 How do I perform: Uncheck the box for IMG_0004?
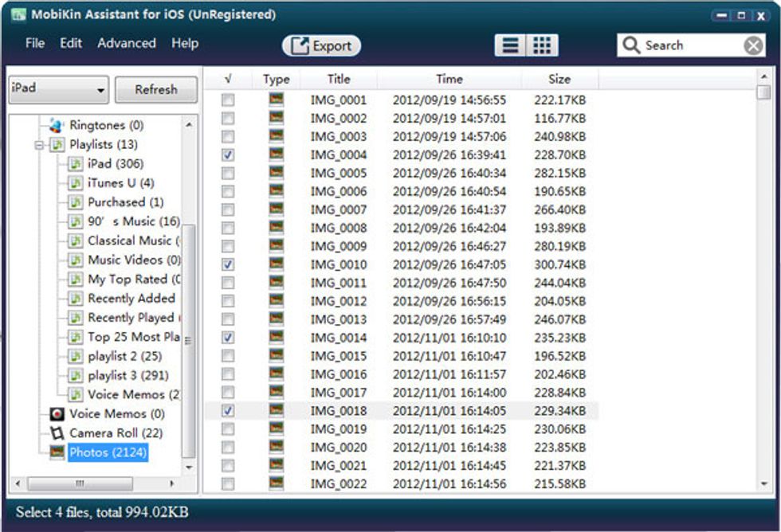(228, 155)
